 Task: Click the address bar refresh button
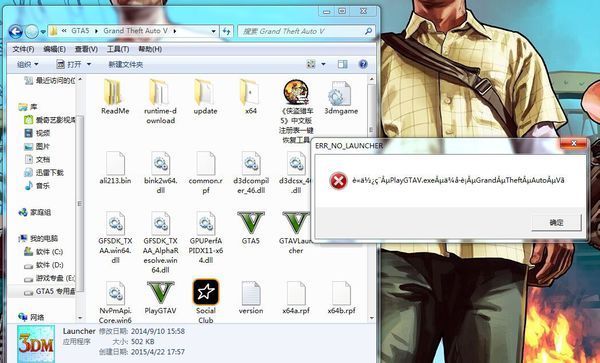click(x=227, y=31)
